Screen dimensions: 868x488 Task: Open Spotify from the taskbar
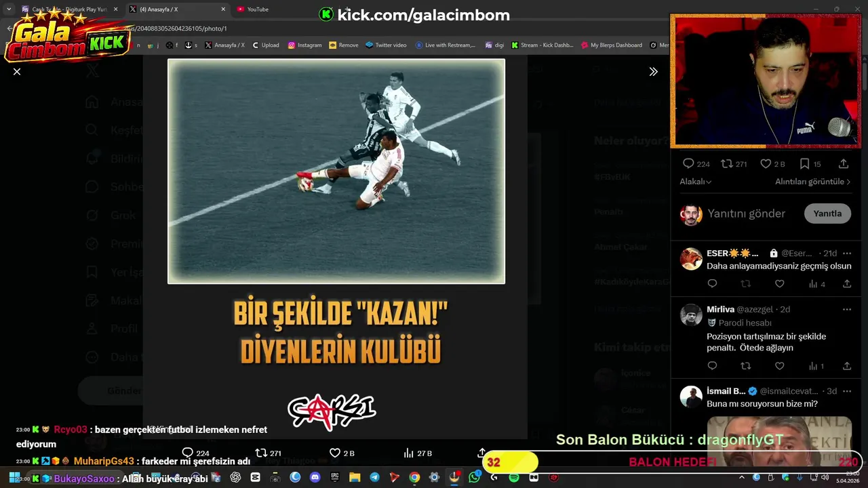pos(514,477)
